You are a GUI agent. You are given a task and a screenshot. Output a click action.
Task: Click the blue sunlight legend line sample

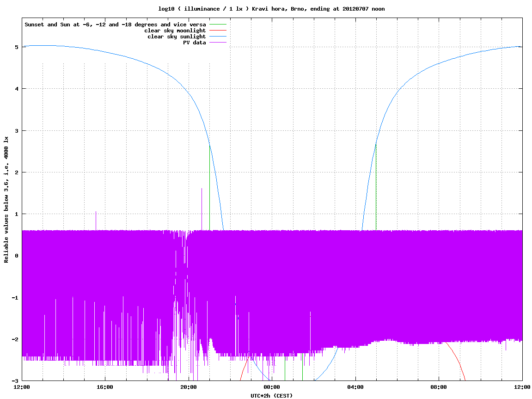pyautogui.click(x=218, y=37)
